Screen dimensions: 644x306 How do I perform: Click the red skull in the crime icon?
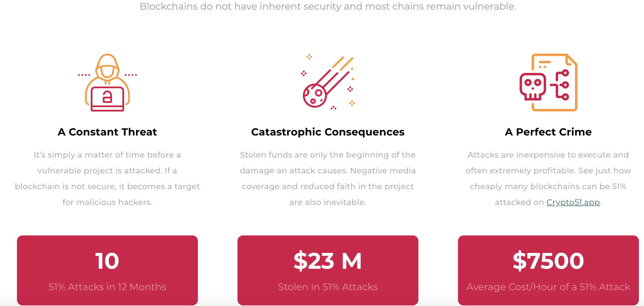tap(533, 87)
